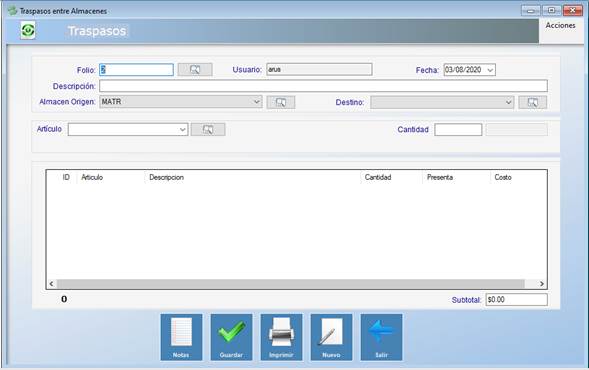Focus the Folio input field
This screenshot has width=589, height=370.
tap(136, 69)
